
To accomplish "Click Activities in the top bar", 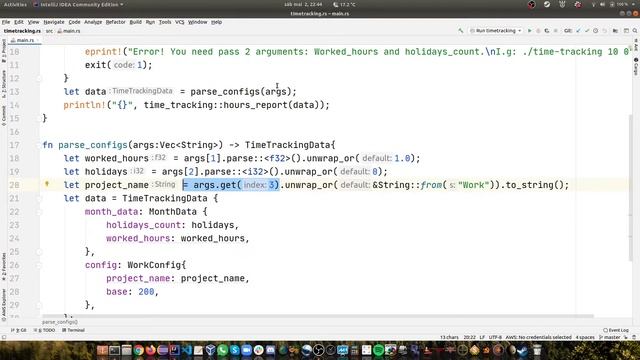I will pyautogui.click(x=15, y=4).
